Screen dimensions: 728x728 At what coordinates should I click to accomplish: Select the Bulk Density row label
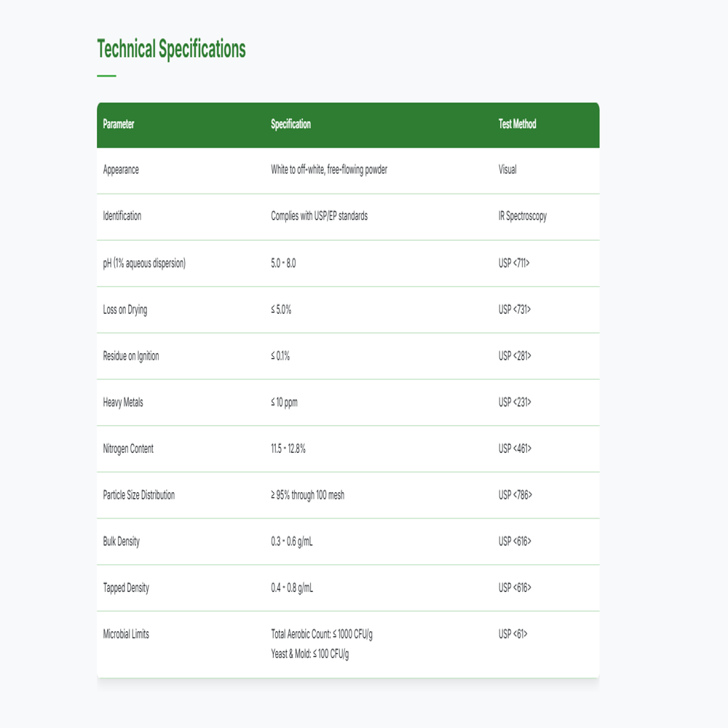point(122,542)
